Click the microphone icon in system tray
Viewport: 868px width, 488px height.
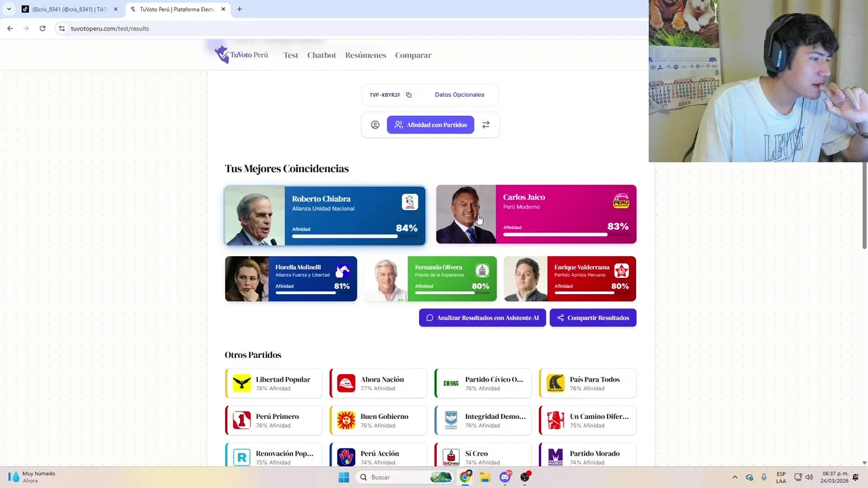coord(764,477)
